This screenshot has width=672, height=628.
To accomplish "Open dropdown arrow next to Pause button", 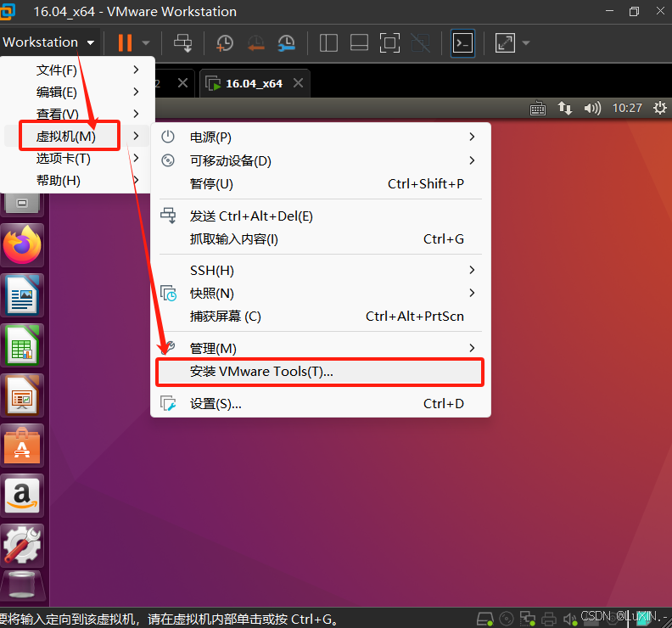I will 146,43.
